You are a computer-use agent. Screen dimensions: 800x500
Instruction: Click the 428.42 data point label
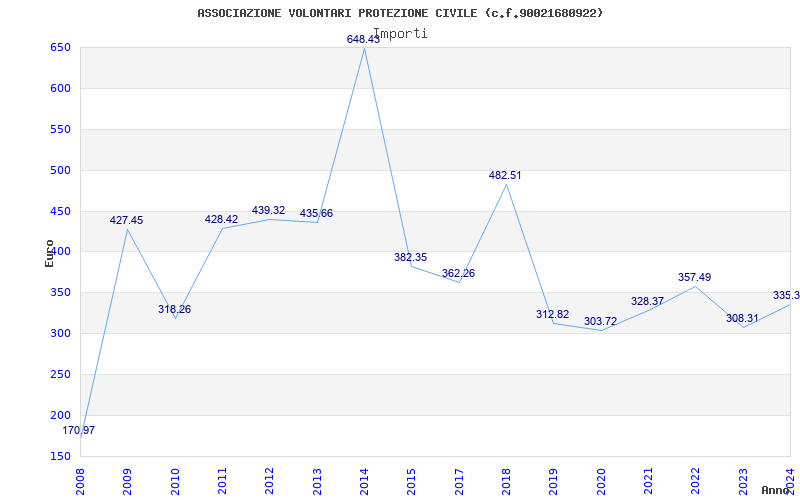point(221,219)
